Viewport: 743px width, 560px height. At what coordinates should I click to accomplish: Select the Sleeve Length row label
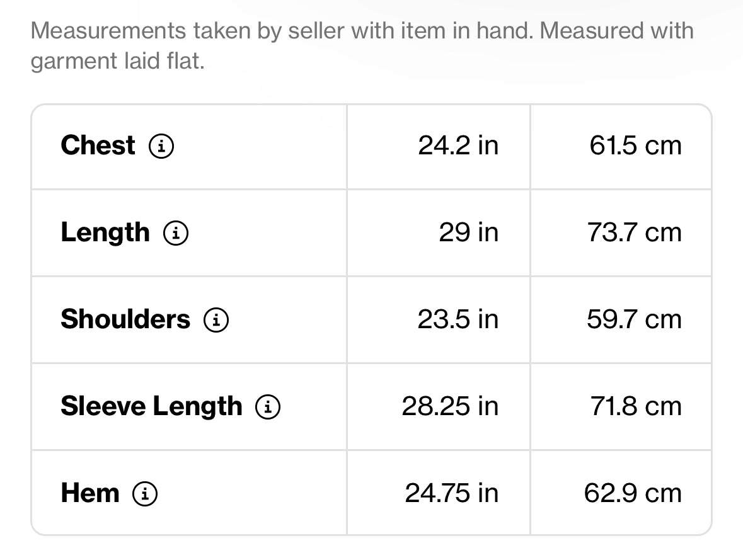coord(152,406)
